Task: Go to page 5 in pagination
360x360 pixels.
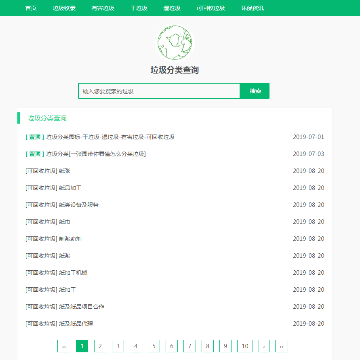Action: (154, 346)
